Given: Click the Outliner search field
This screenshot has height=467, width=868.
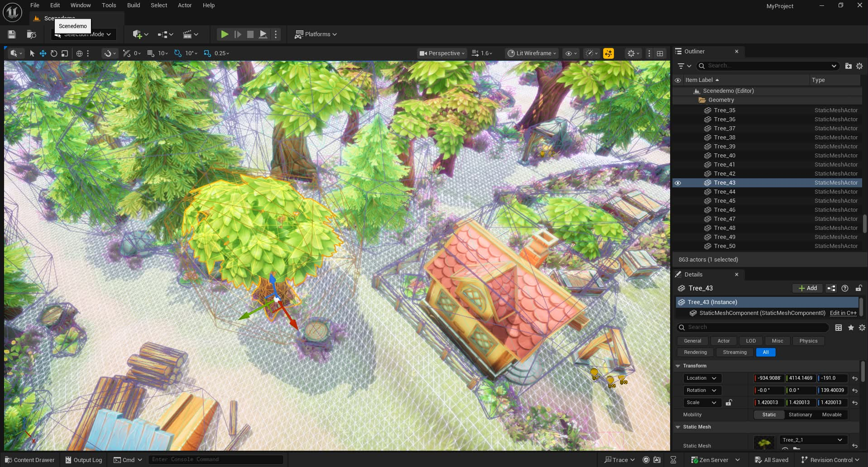Looking at the screenshot, I should (x=768, y=66).
